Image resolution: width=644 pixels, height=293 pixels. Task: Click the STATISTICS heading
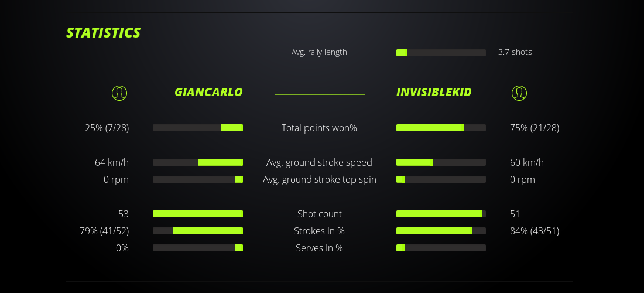click(x=104, y=33)
